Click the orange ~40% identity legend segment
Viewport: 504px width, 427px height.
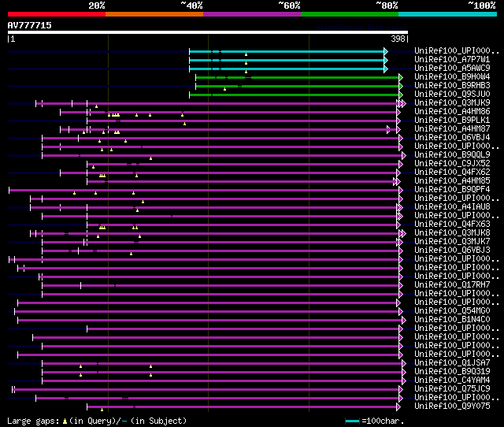tap(154, 14)
